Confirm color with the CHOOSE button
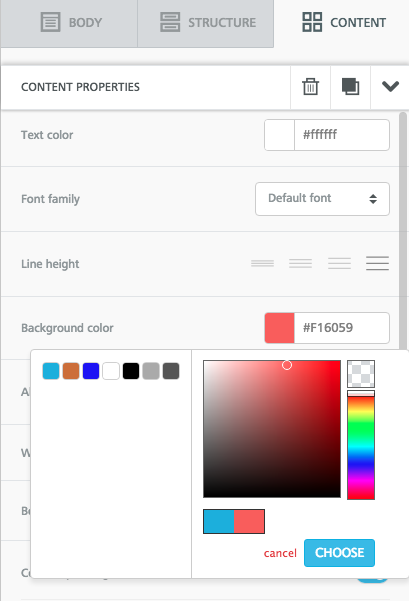Viewport: 409px width, 601px height. pyautogui.click(x=339, y=553)
